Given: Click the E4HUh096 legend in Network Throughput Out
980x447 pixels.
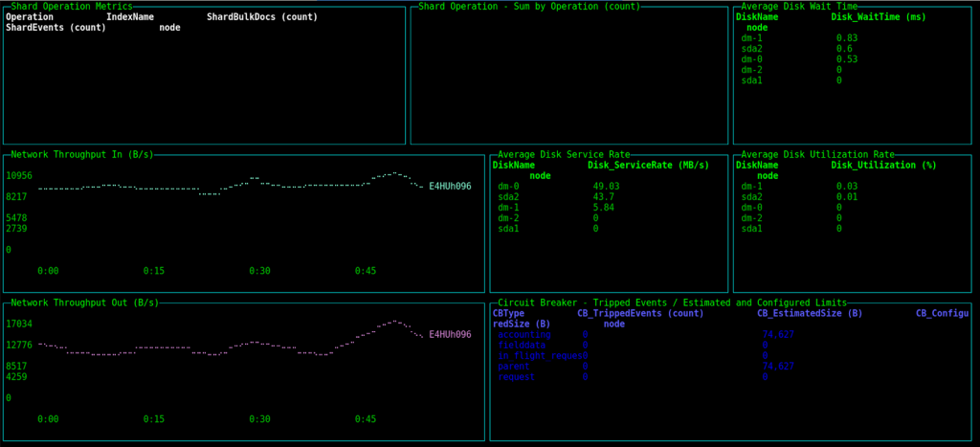Looking at the screenshot, I should (450, 335).
